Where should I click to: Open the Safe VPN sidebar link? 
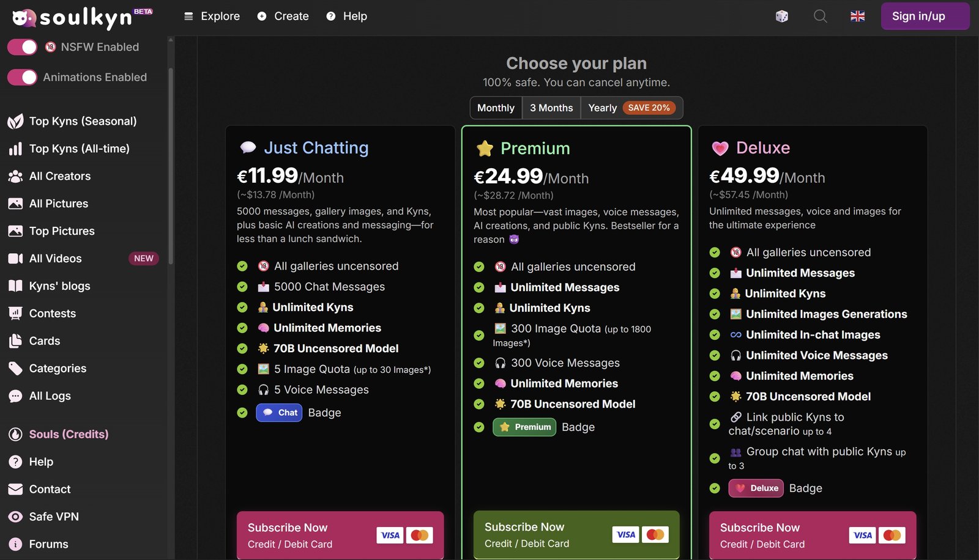[x=54, y=517]
